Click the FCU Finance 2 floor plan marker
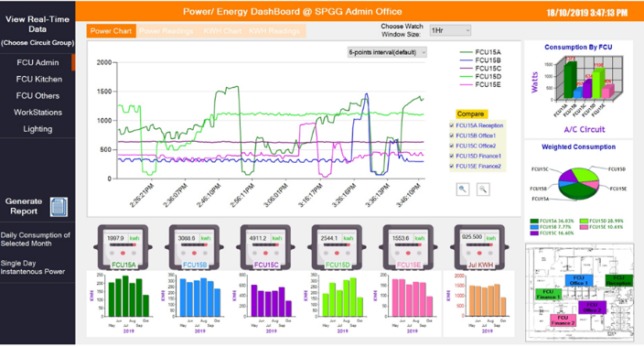644x347 pixels. click(x=563, y=320)
